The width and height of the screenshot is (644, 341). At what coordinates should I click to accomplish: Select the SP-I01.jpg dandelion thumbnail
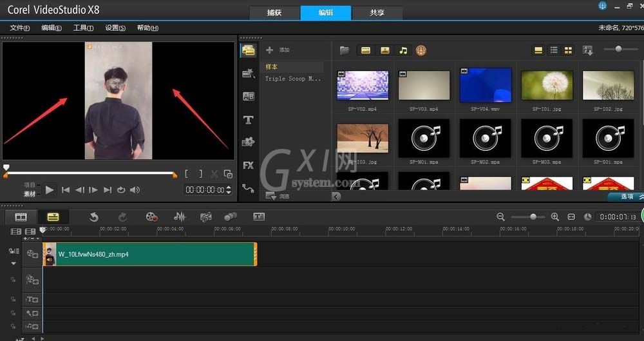coord(547,84)
